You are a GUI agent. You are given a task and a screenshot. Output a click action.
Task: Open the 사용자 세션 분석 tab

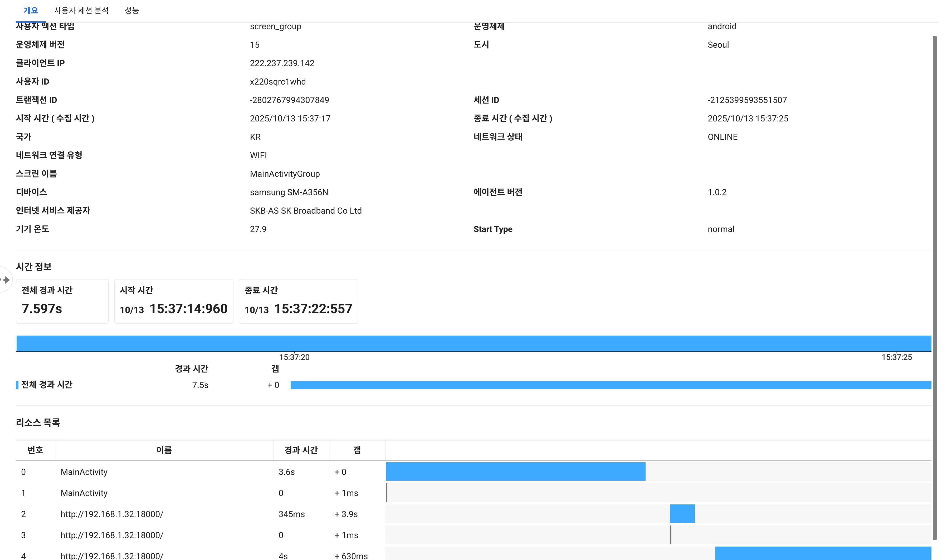(x=81, y=11)
